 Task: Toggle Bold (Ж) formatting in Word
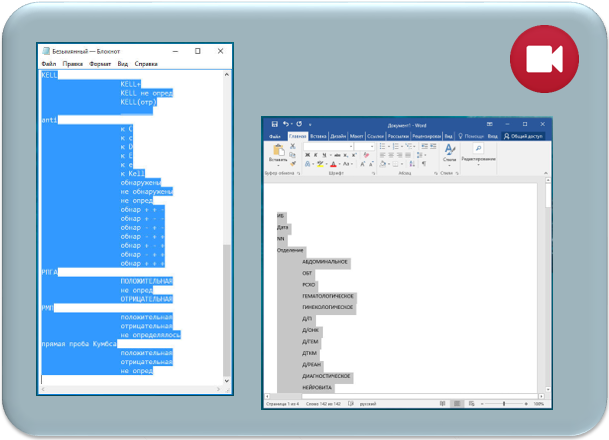[307, 155]
